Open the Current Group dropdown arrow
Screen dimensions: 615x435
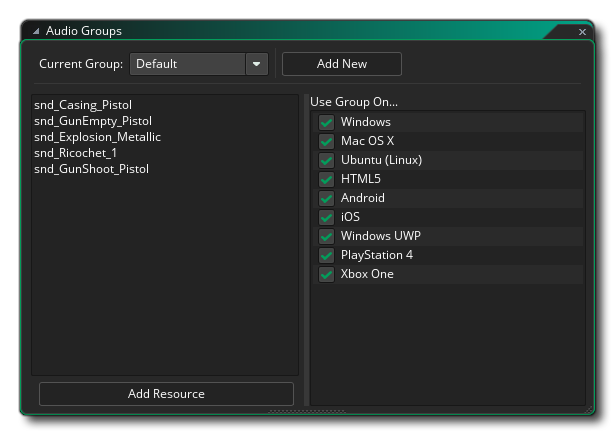click(258, 64)
